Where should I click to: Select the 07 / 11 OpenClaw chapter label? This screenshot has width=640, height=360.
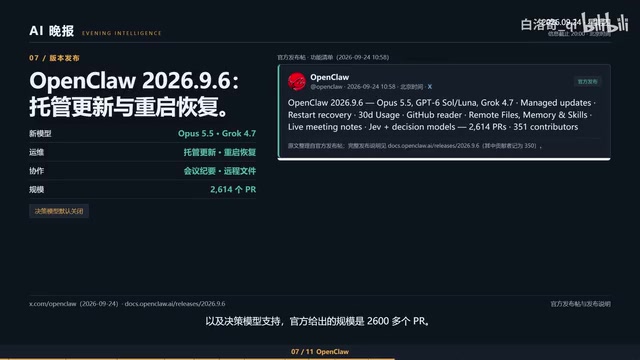(x=320, y=351)
